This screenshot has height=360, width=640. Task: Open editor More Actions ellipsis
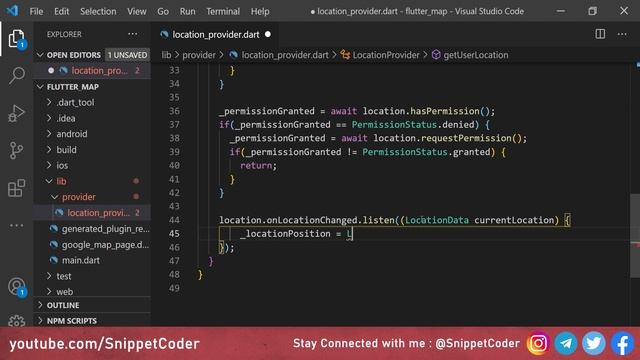pyautogui.click(x=622, y=34)
